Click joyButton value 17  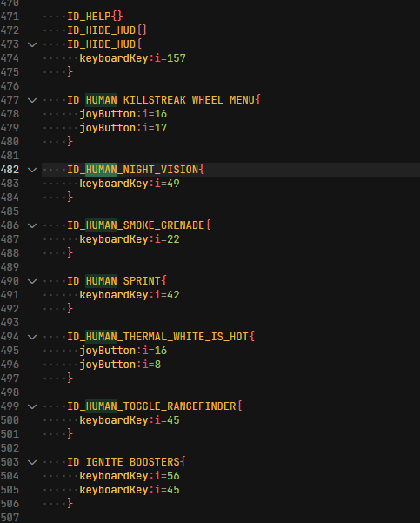click(x=161, y=128)
